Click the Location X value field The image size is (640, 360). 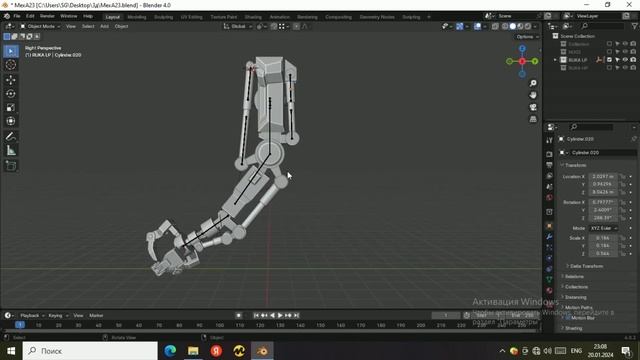(x=603, y=177)
